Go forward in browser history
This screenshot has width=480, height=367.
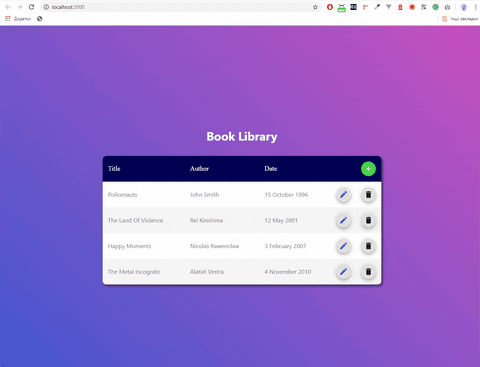coord(20,7)
